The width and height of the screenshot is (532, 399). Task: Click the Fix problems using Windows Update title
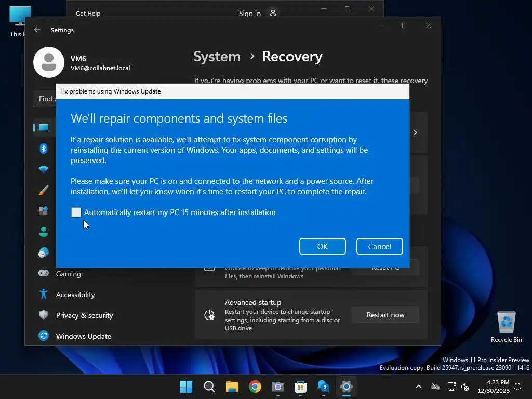coord(110,91)
